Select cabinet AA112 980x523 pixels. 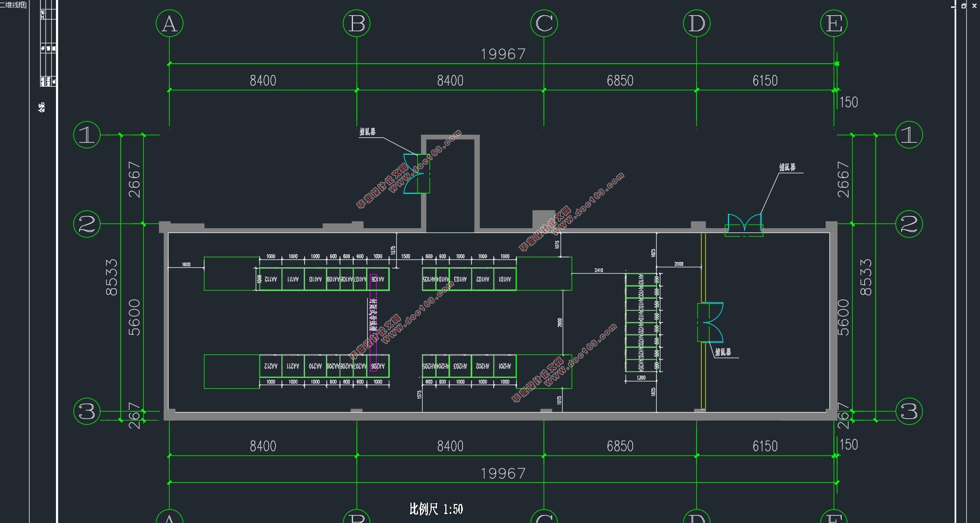(270, 279)
